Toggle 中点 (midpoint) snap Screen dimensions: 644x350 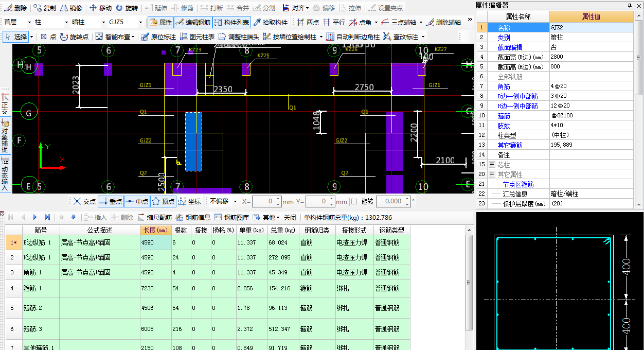pyautogui.click(x=136, y=201)
